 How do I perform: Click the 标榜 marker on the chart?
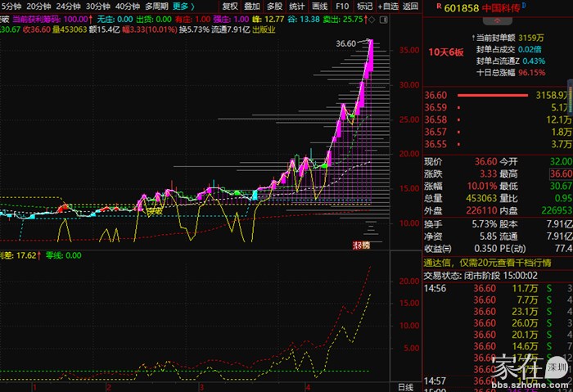coord(361,245)
